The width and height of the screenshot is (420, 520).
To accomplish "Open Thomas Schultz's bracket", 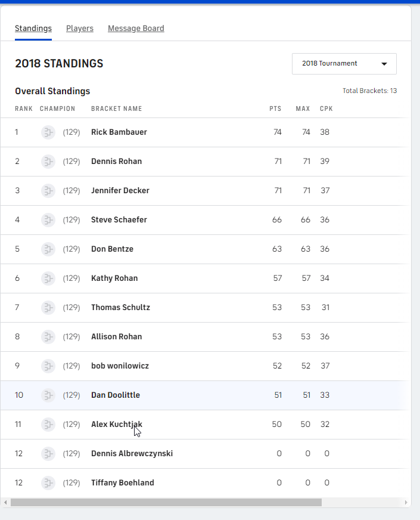I will (120, 308).
